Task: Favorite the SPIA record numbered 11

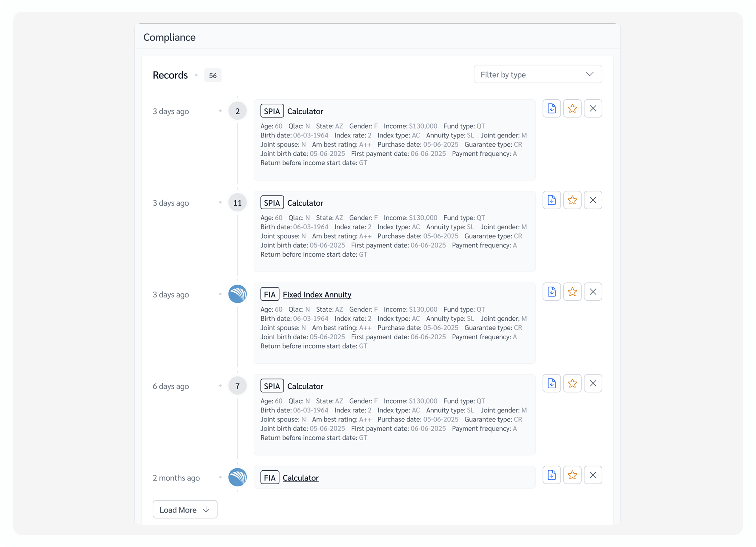Action: [x=572, y=200]
